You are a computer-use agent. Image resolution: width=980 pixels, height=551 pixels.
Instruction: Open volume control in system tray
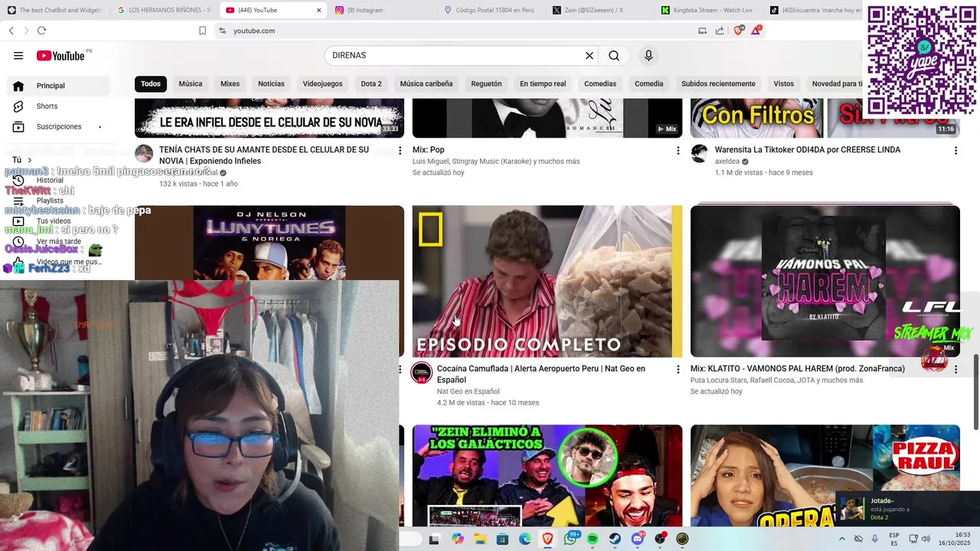coord(926,539)
